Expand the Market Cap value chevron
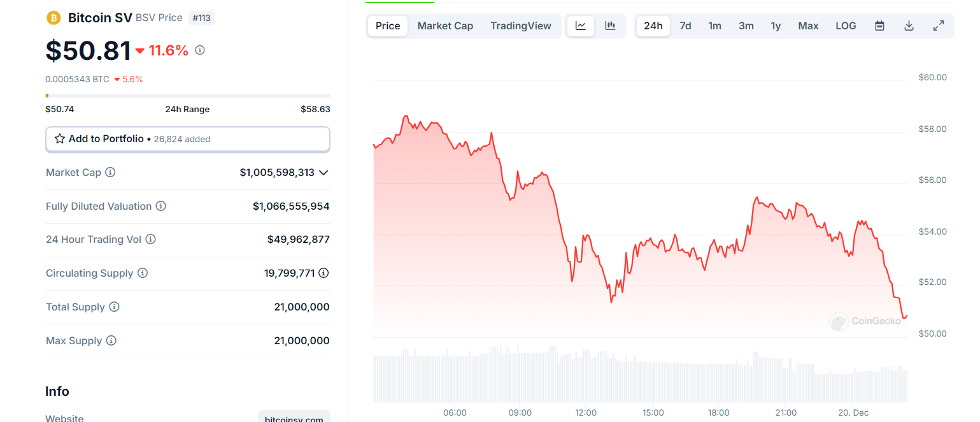This screenshot has width=980, height=422. pyautogui.click(x=323, y=173)
